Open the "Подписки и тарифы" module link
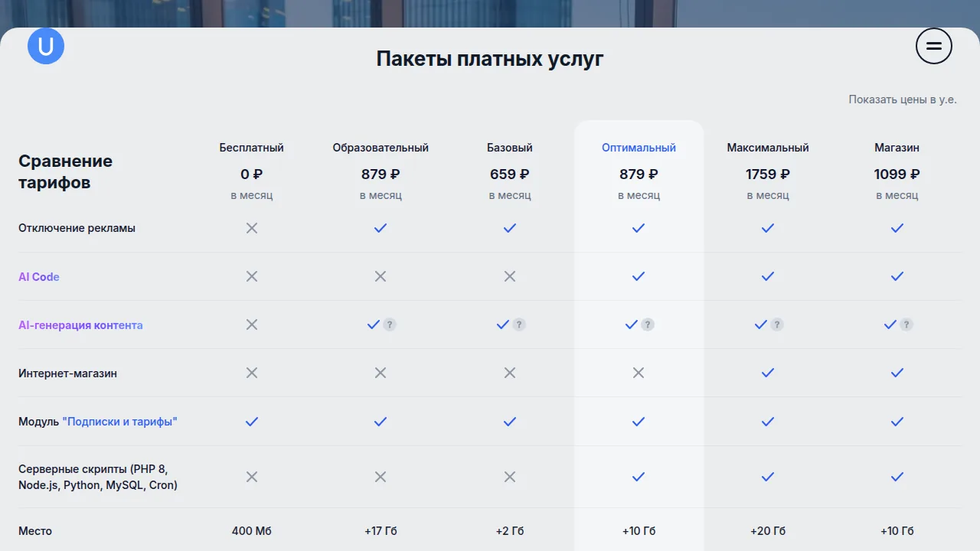980x551 pixels. point(119,422)
